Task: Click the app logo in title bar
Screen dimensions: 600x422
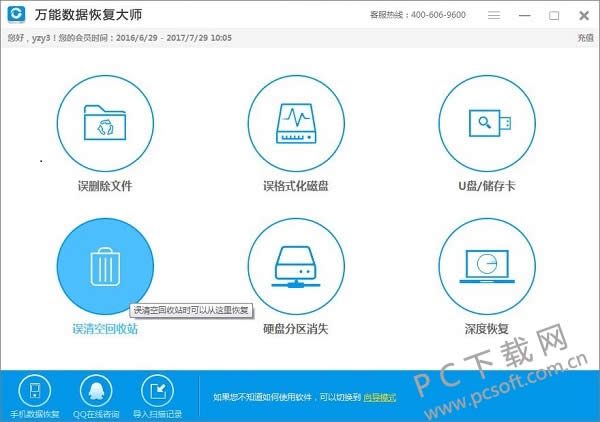Action: (16, 15)
